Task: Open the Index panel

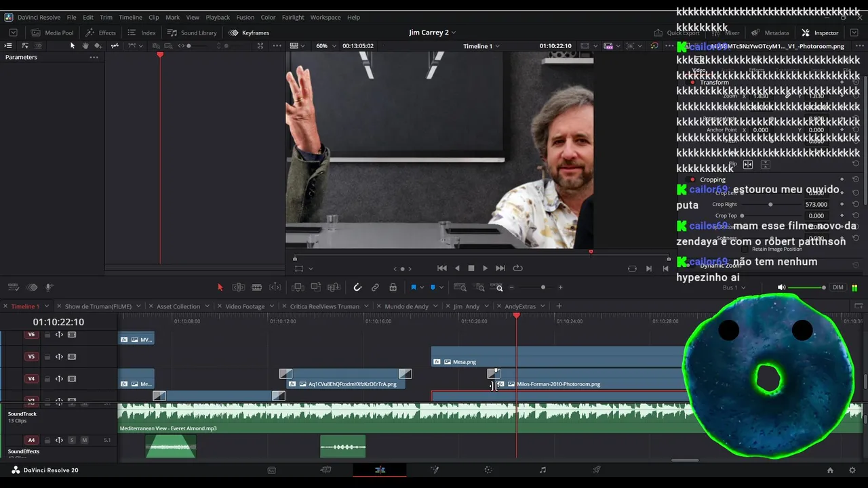Action: [x=142, y=33]
